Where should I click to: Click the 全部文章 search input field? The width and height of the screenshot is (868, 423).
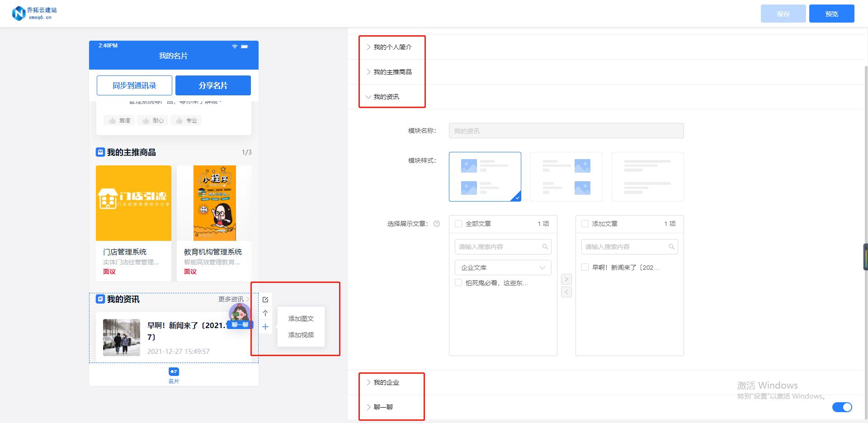(x=503, y=247)
